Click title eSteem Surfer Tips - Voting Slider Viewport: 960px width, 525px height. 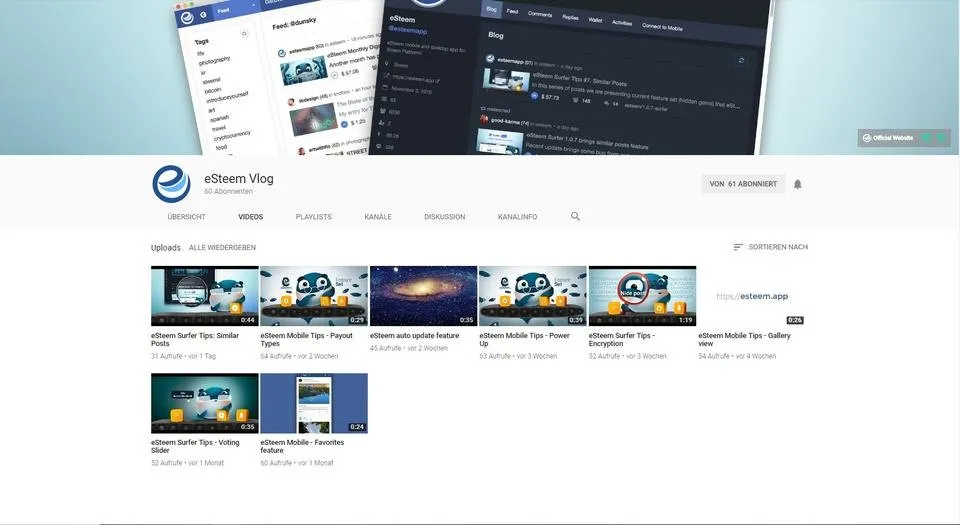click(195, 446)
